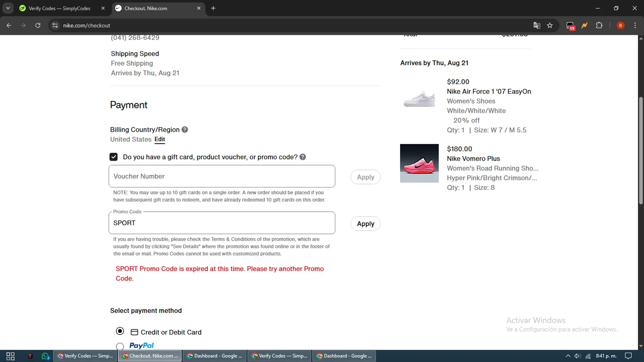Click the Arrives by Thu, Aug 21 summary heading

(x=434, y=63)
